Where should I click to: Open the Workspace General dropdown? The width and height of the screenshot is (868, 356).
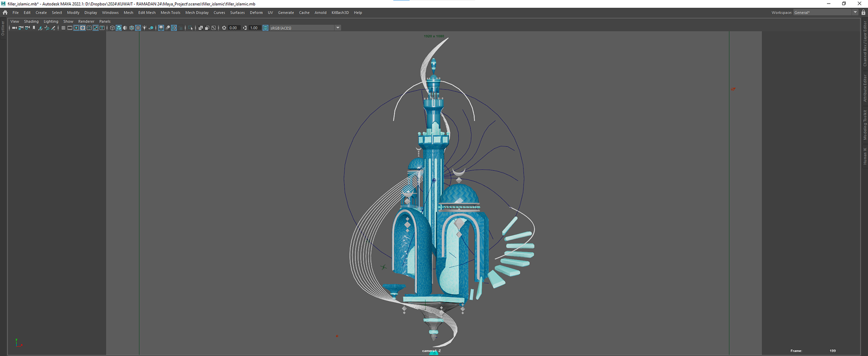pos(826,13)
